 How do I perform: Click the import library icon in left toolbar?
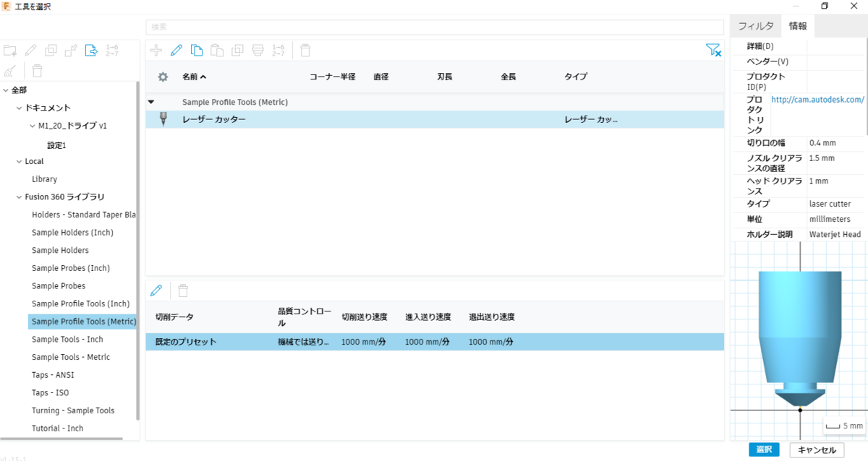pyautogui.click(x=71, y=51)
